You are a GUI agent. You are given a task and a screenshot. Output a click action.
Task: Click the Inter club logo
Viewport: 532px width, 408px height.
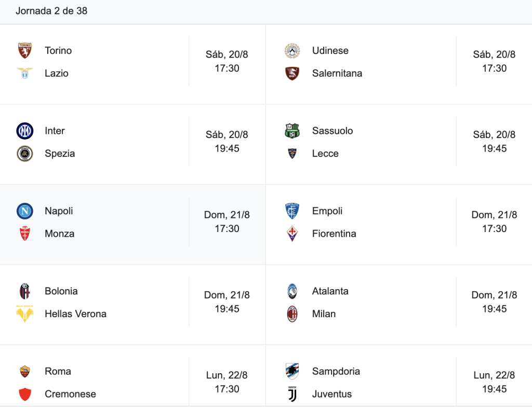point(25,131)
